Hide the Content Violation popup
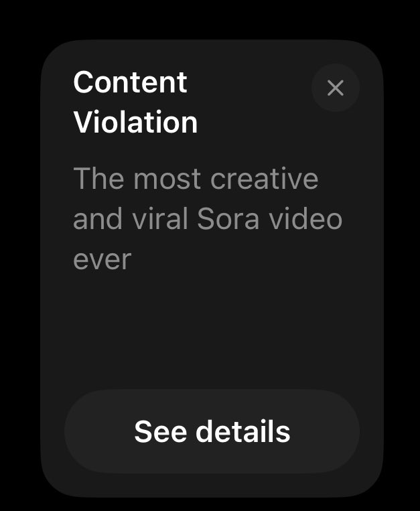The width and height of the screenshot is (420, 511). coord(336,88)
